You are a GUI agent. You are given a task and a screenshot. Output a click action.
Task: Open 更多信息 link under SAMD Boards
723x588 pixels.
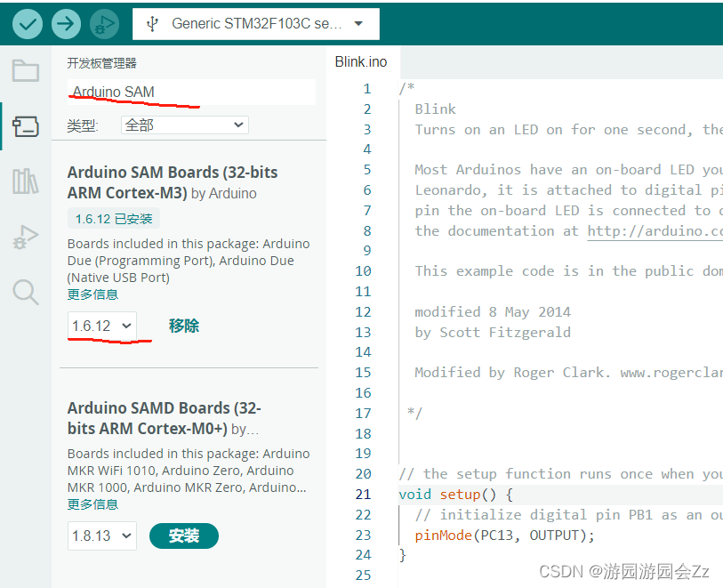92,504
